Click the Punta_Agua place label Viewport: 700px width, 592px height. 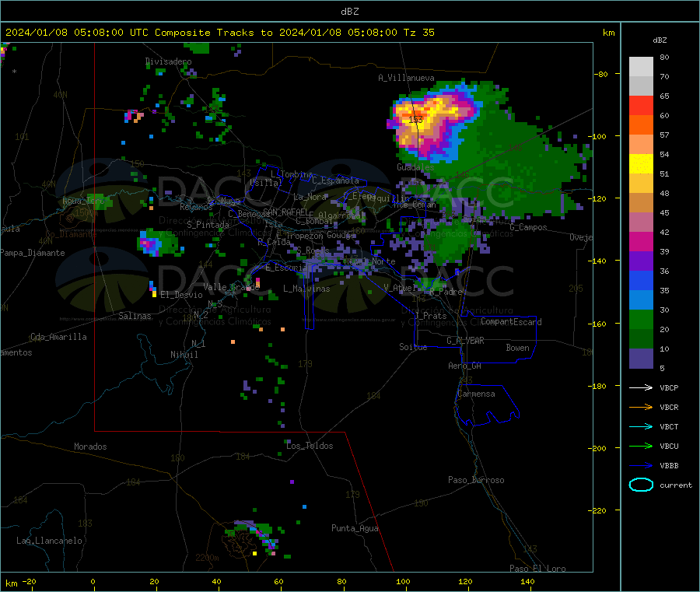[355, 528]
